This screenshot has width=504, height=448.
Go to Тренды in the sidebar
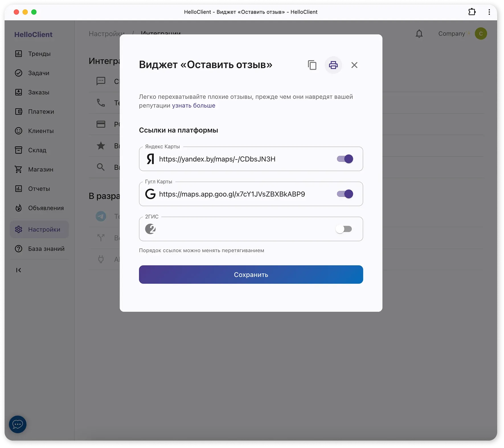pos(39,54)
